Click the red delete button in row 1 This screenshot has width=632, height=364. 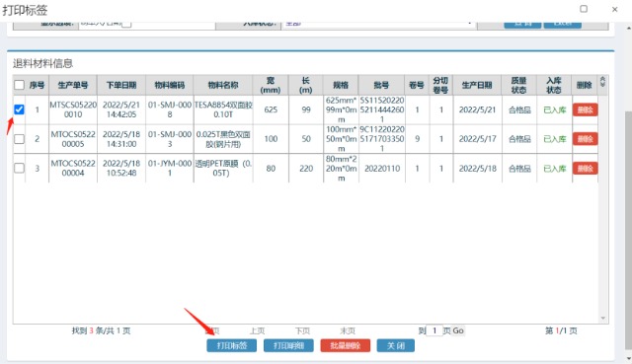585,109
